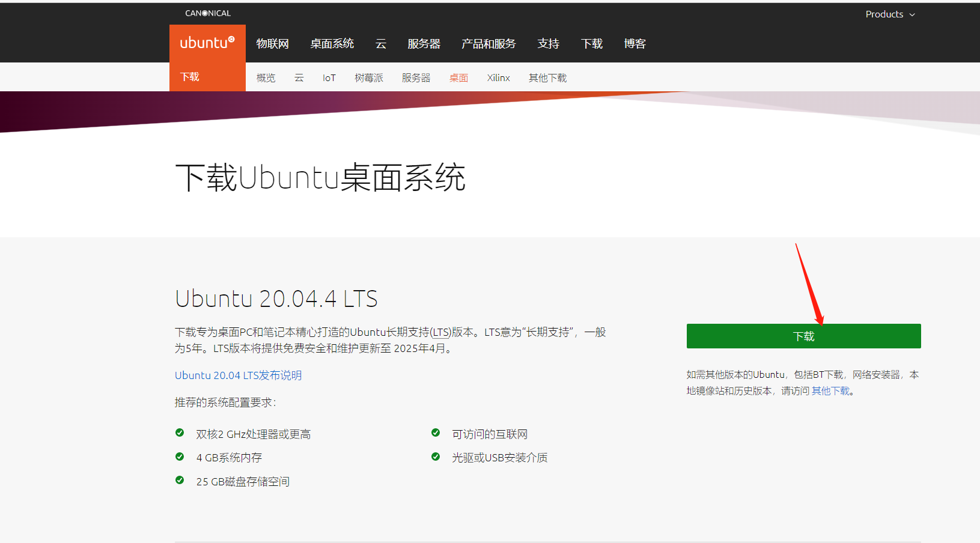Open Ubuntu 20.04 LTS发布说明 link
This screenshot has height=543, width=980.
coord(239,375)
